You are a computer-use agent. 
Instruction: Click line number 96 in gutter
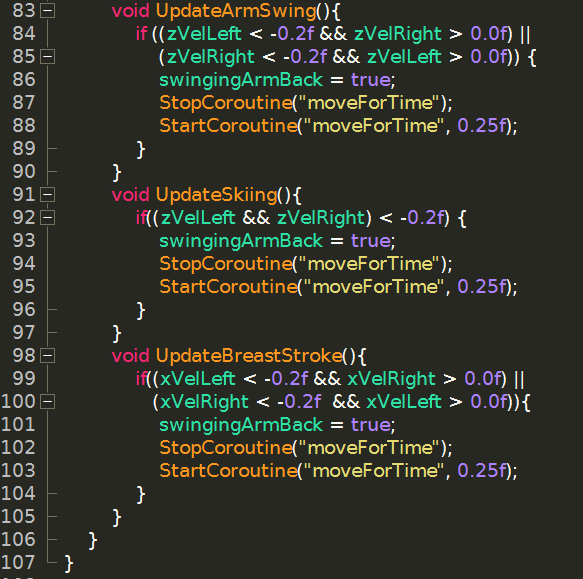(24, 310)
